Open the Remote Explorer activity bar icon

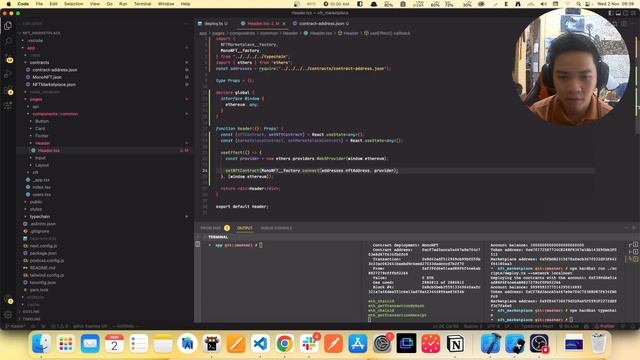tap(8, 106)
